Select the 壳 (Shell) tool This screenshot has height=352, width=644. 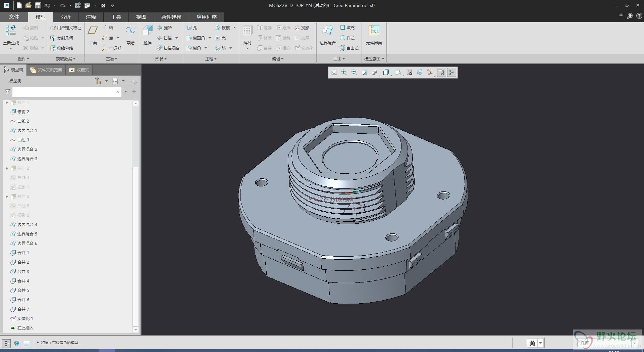tap(221, 38)
